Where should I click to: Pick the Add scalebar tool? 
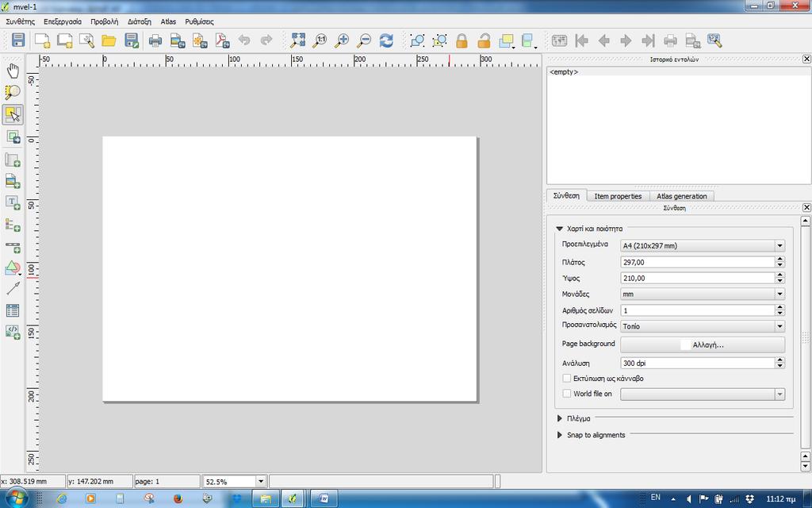point(13,248)
